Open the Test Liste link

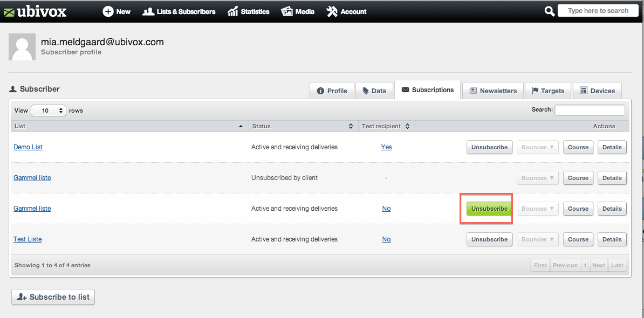(x=28, y=239)
